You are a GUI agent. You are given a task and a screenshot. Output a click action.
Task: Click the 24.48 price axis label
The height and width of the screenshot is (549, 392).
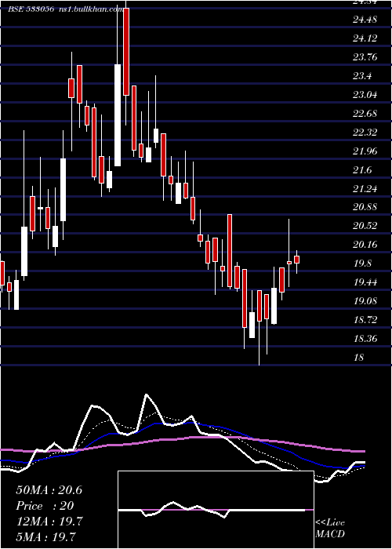pos(365,20)
